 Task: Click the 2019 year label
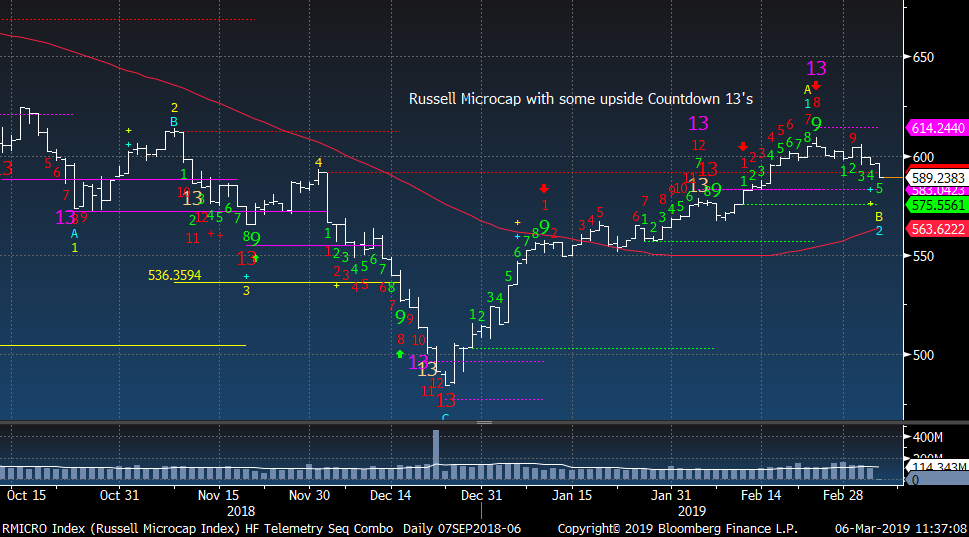click(x=692, y=511)
